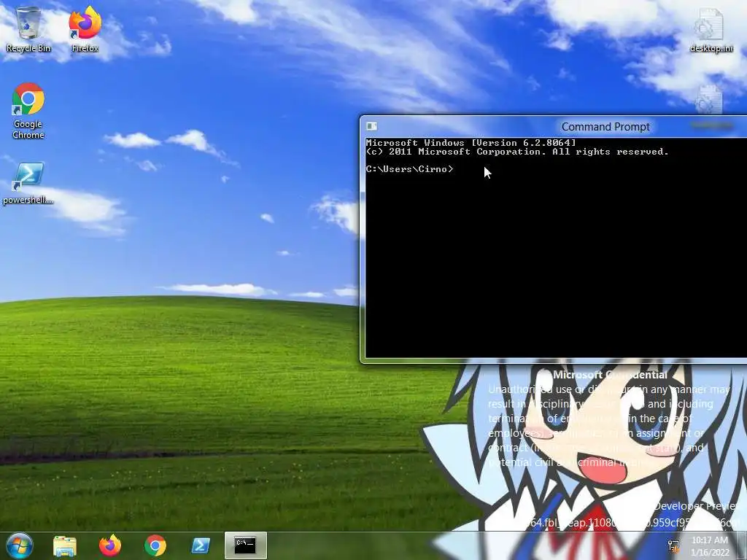Click the Microsoft Windows version text line
The height and width of the screenshot is (560, 747).
[x=471, y=143]
